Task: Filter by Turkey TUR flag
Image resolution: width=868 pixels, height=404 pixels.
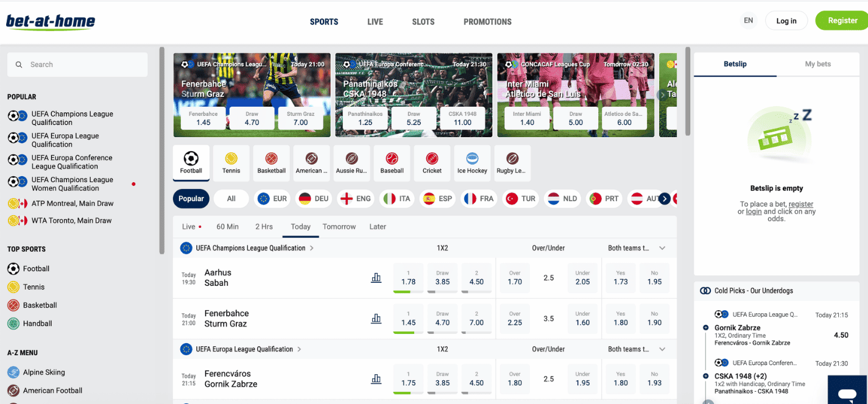Action: click(521, 199)
